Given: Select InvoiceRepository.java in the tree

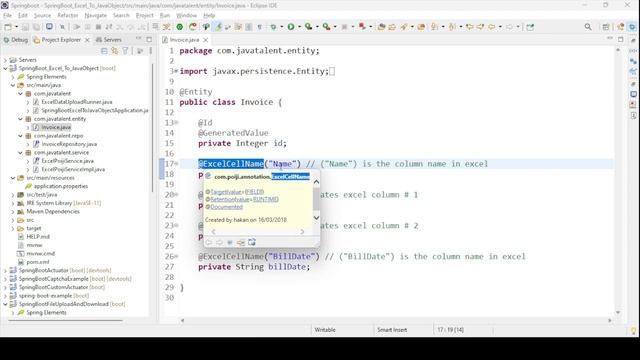Looking at the screenshot, I should click(x=69, y=144).
